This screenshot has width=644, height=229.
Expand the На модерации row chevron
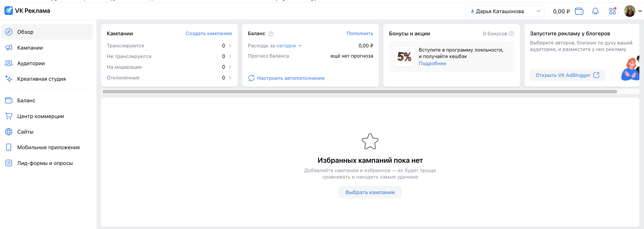tap(230, 67)
